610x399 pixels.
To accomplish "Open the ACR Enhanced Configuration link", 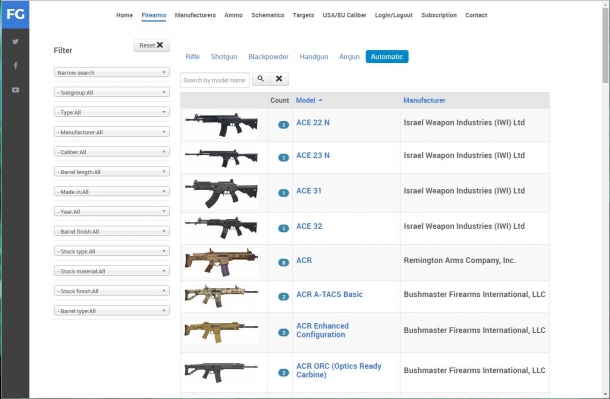I will tap(323, 330).
